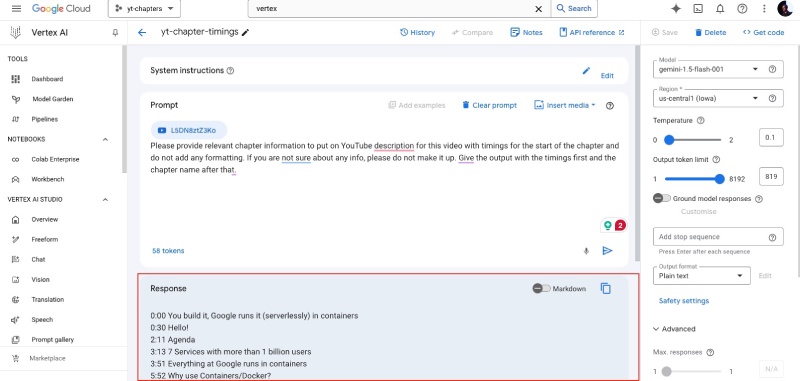Clear the search box with the X icon
Image resolution: width=800 pixels, height=381 pixels.
(538, 9)
